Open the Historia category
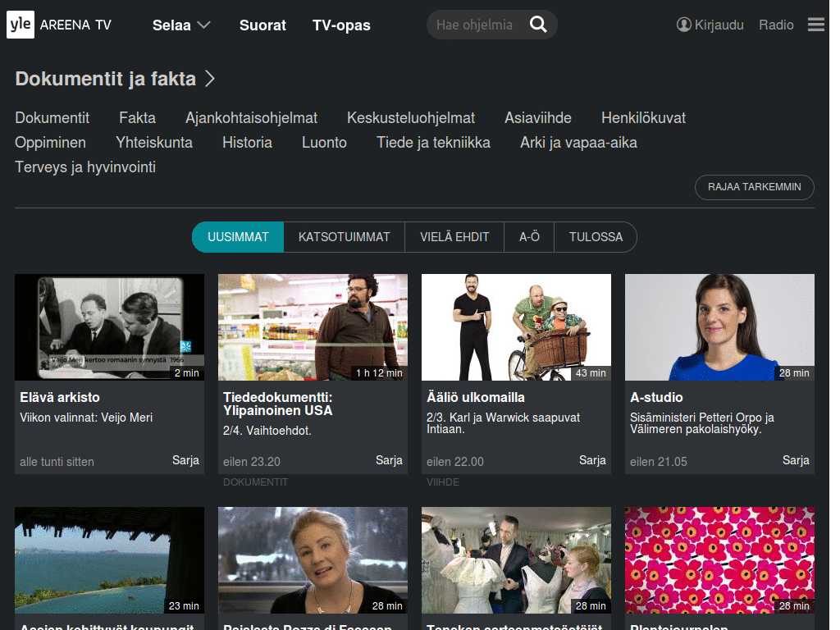840x630 pixels. tap(247, 143)
